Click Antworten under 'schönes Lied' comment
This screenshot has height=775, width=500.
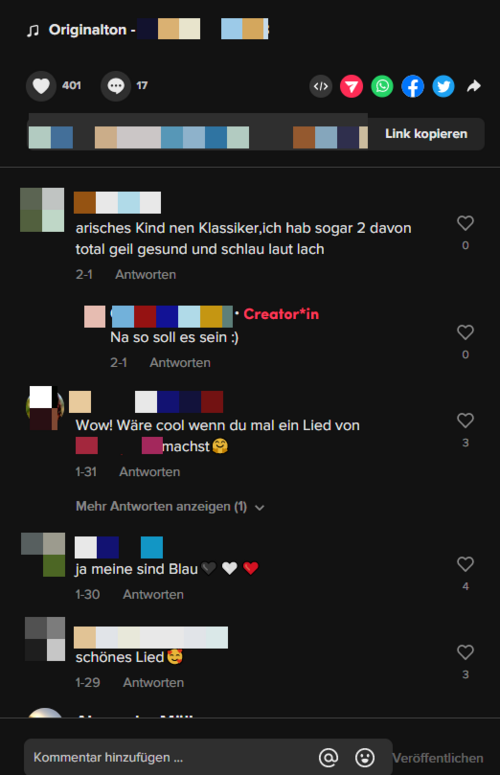153,683
